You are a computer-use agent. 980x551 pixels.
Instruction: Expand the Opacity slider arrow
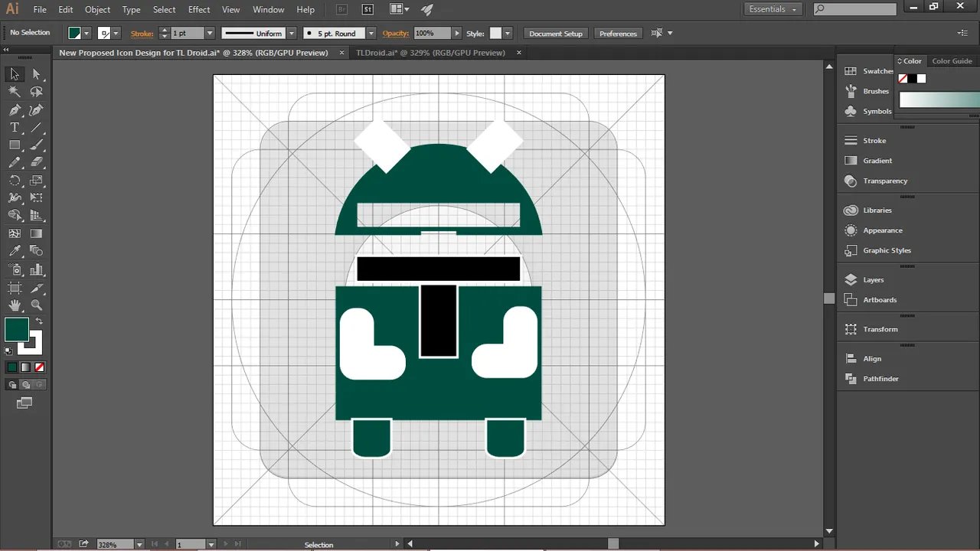[x=457, y=33]
